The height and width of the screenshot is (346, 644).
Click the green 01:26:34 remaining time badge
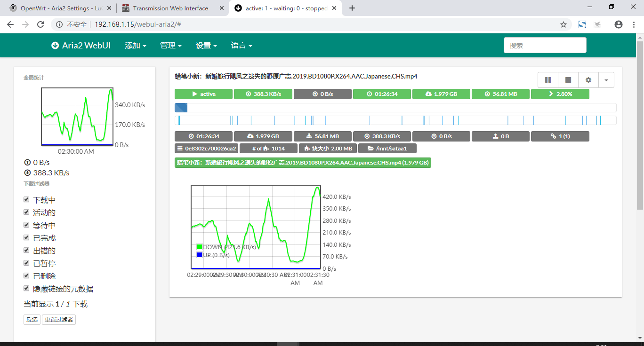point(382,94)
